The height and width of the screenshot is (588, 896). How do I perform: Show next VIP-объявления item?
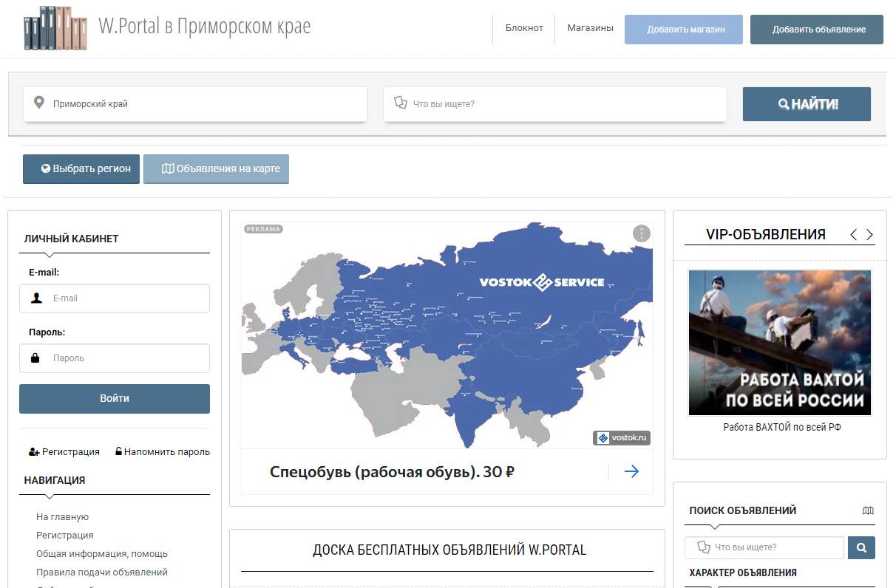point(869,235)
